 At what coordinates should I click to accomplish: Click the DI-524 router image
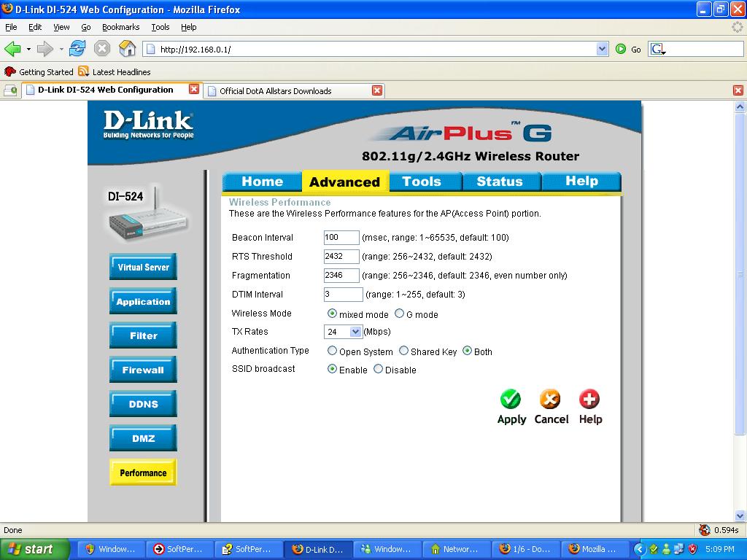147,214
